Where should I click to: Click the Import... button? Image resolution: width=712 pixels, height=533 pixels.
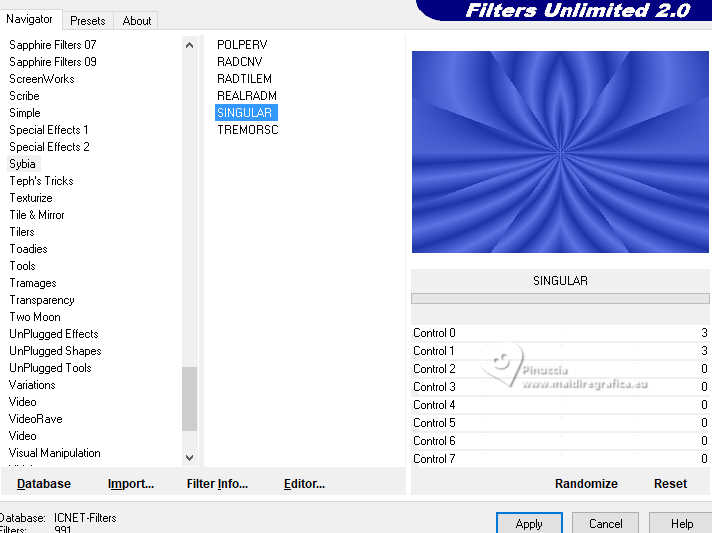point(131,484)
